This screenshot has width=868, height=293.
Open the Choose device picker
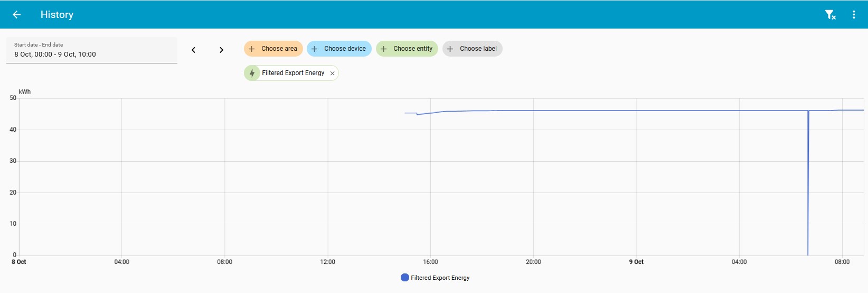339,49
